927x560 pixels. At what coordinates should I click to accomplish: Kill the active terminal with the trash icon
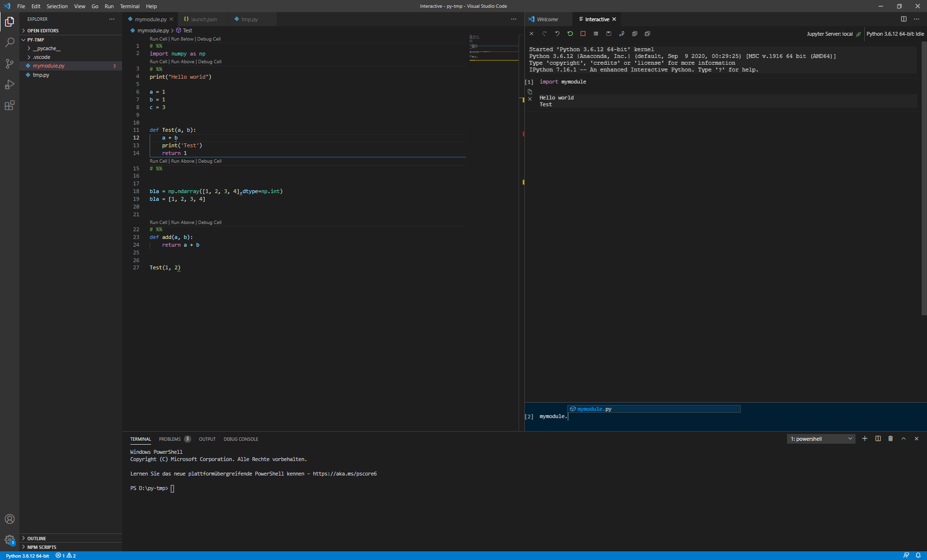click(890, 439)
